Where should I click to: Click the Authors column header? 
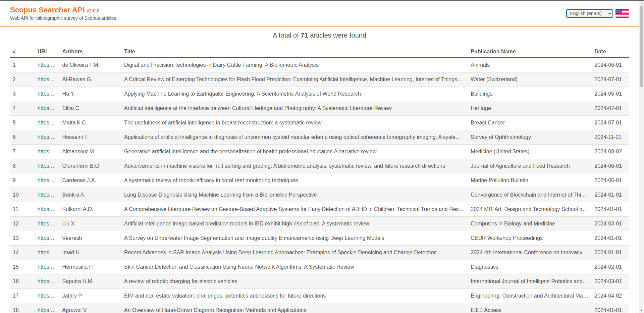pyautogui.click(x=72, y=51)
